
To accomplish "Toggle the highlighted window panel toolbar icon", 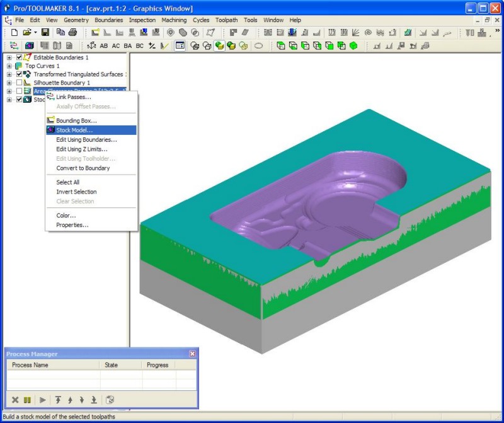I will tap(180, 45).
